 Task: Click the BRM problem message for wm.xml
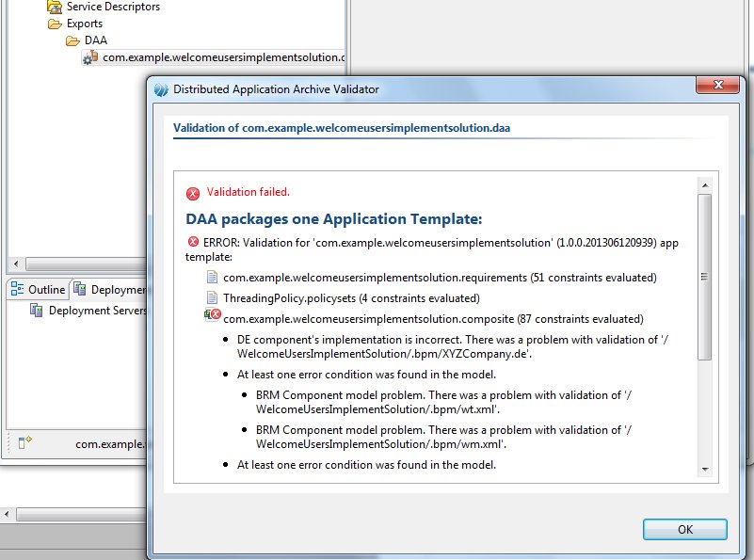tap(444, 437)
